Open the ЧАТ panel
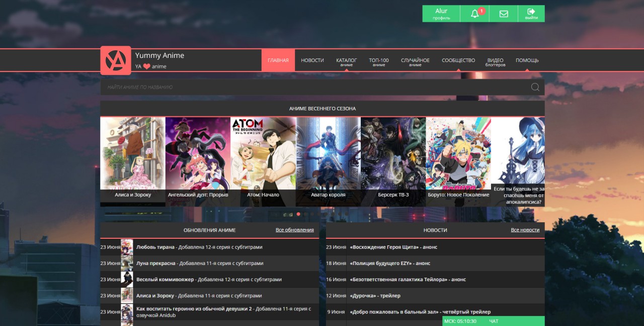The width and height of the screenshot is (644, 326). (494, 321)
